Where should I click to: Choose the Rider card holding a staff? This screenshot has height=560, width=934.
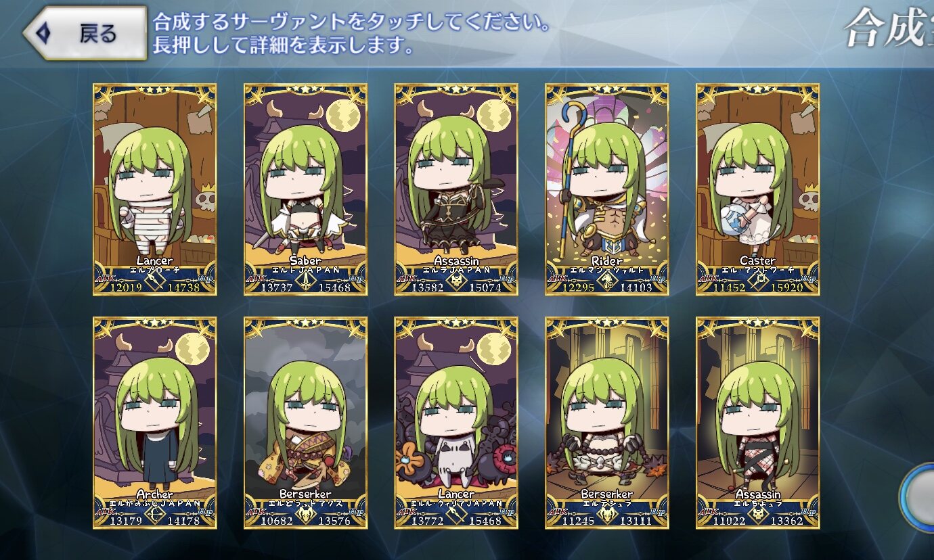[x=607, y=189]
